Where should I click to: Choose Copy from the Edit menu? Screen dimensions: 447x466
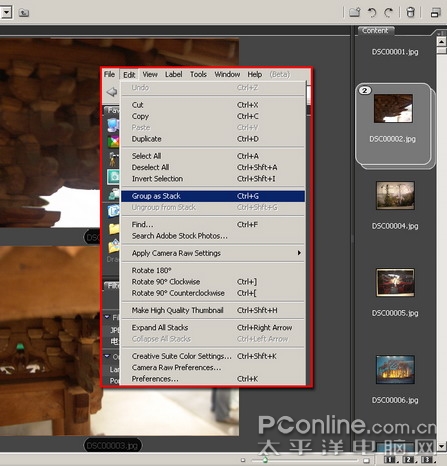point(213,116)
